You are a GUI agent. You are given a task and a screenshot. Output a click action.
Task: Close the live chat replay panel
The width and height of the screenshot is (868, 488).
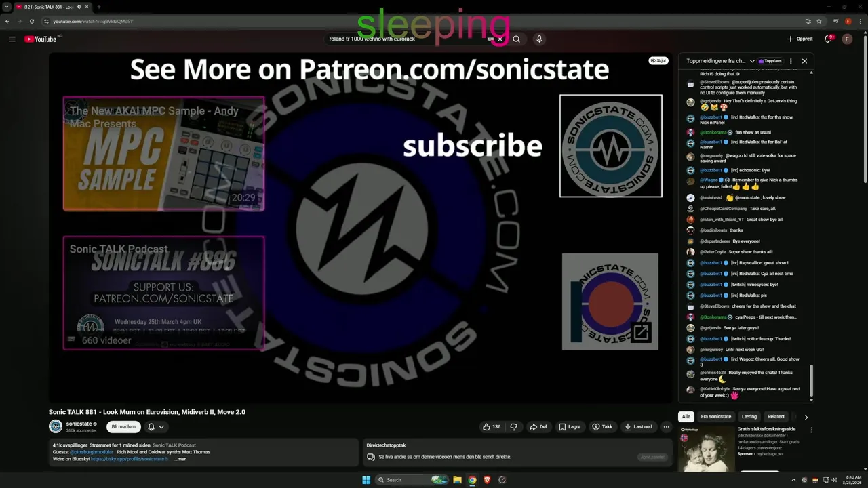804,61
